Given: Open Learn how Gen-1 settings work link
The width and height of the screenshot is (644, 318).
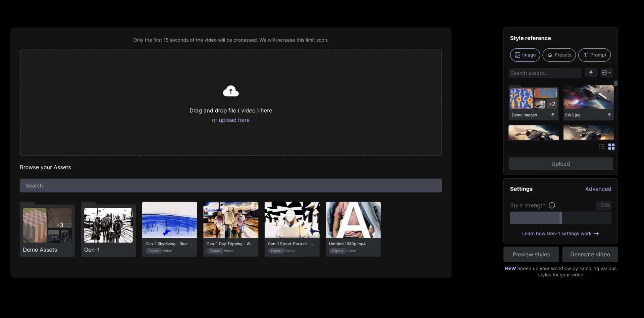Looking at the screenshot, I should tap(560, 233).
